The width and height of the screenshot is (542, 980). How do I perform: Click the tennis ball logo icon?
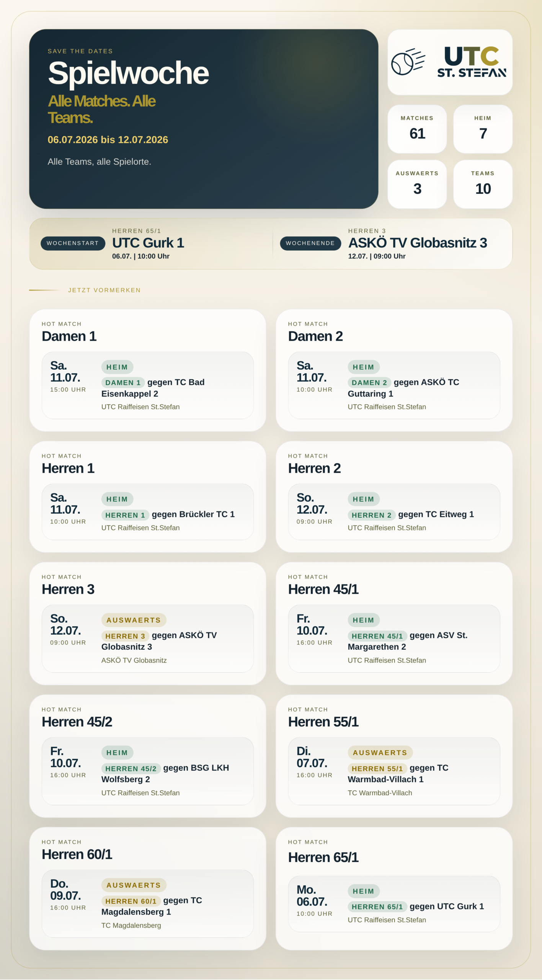click(408, 62)
